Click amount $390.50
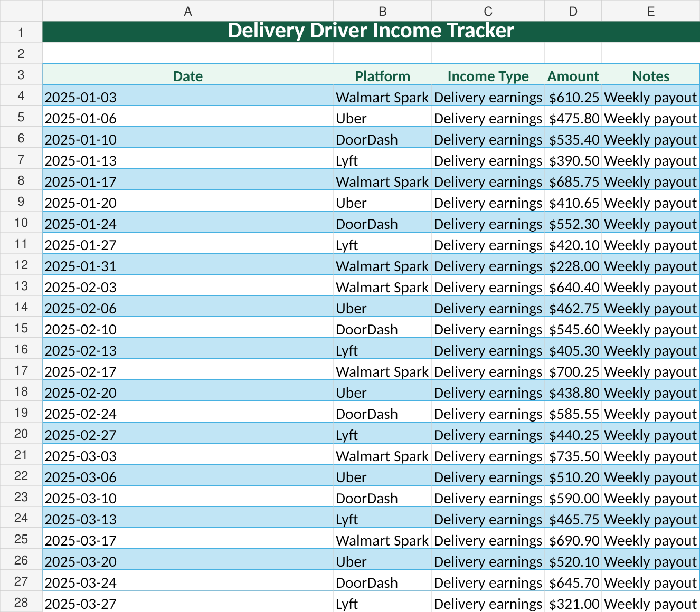This screenshot has height=612, width=700. 573,159
